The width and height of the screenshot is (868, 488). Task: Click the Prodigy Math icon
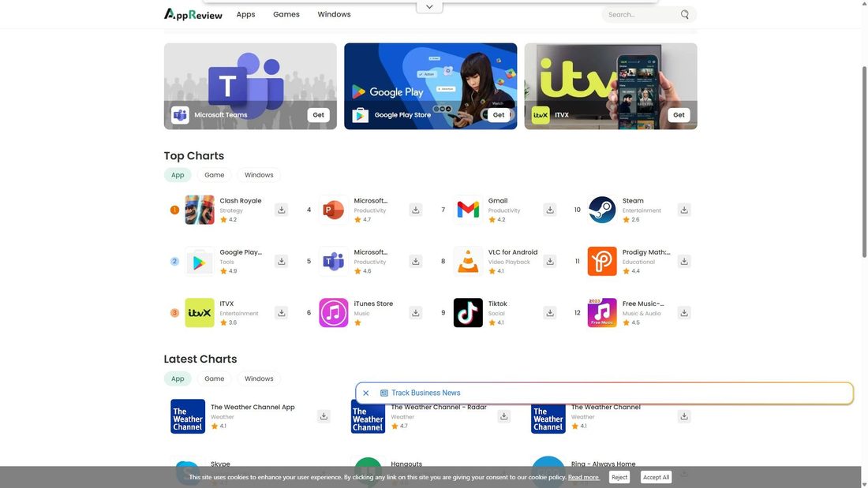(602, 261)
